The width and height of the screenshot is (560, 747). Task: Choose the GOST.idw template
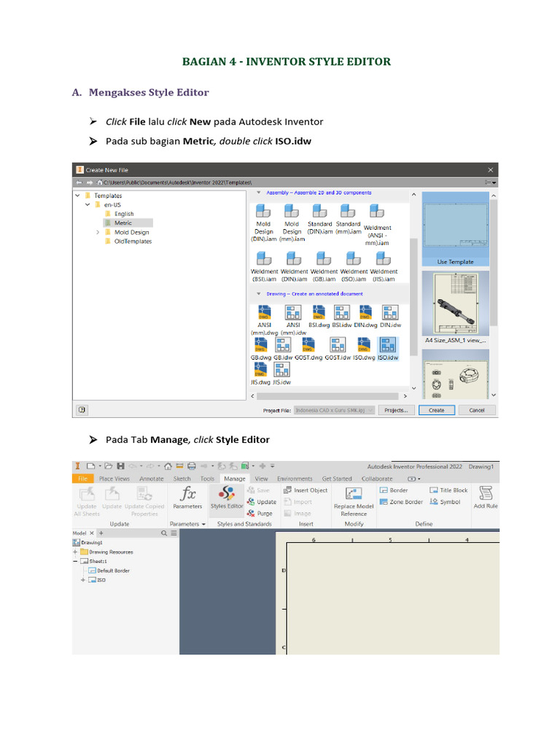(x=338, y=349)
